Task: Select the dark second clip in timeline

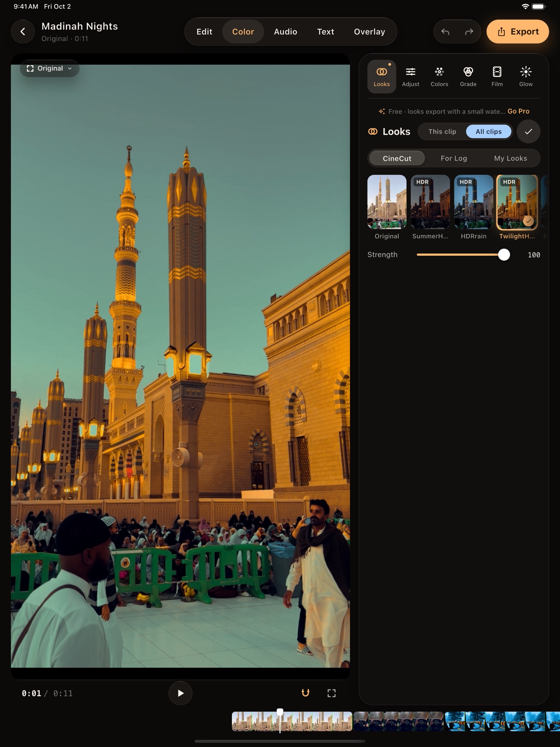Action: pos(398,721)
